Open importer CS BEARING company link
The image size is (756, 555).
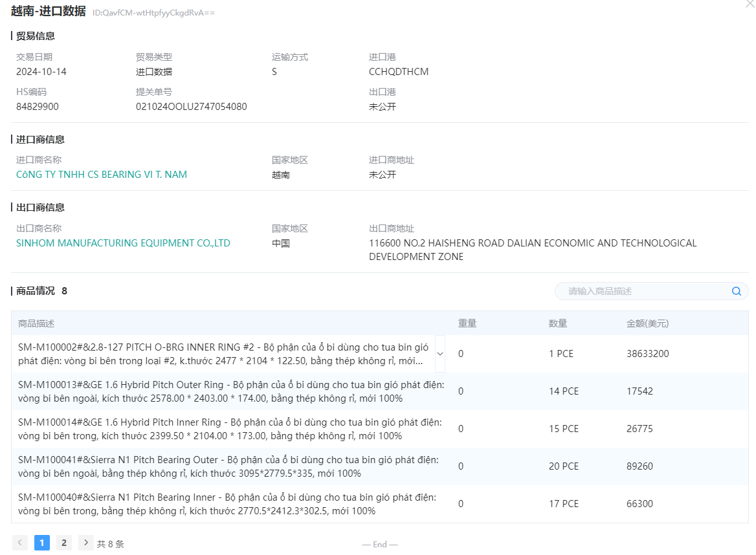click(102, 175)
